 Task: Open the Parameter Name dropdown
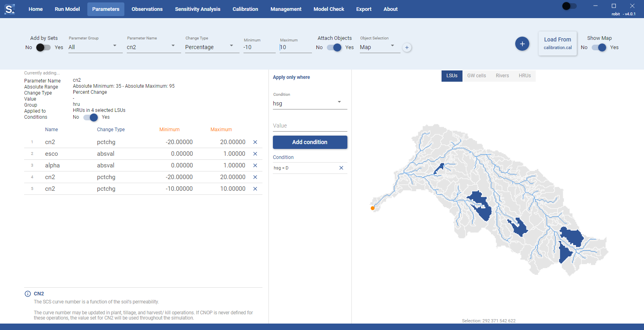point(154,47)
